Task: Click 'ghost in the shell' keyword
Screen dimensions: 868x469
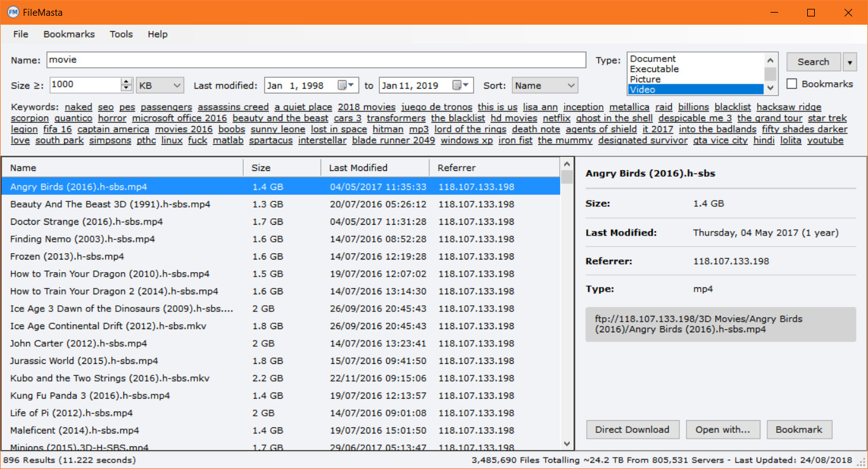Action: click(x=615, y=118)
